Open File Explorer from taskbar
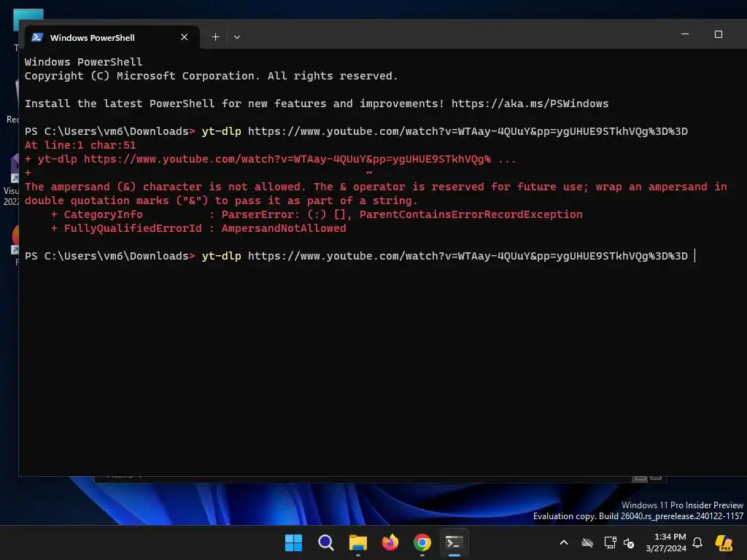 click(x=357, y=542)
